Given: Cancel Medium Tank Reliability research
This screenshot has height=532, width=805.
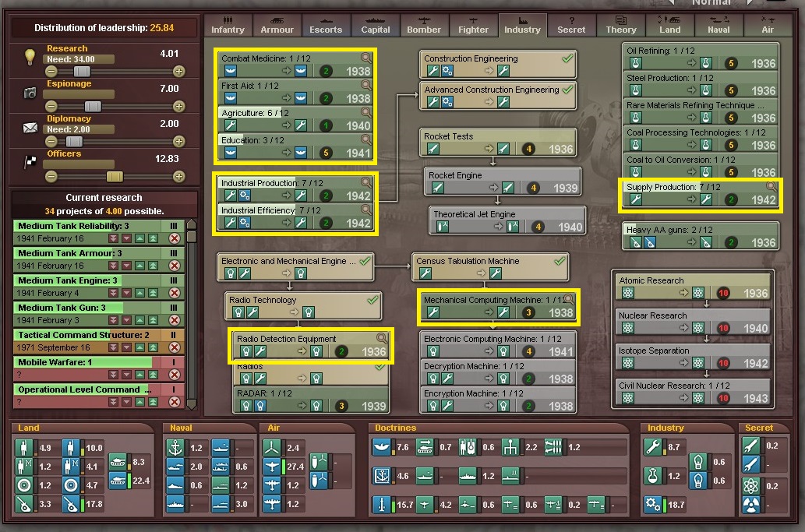Looking at the screenshot, I should coord(175,238).
